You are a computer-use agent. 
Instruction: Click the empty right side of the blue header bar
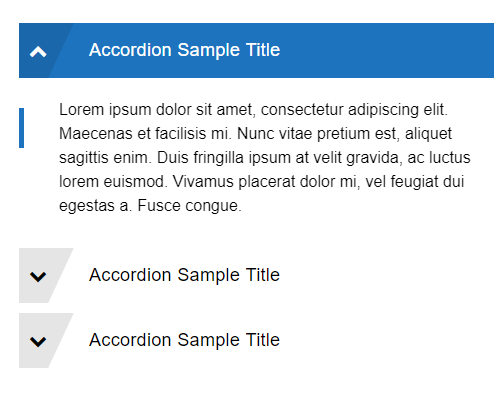coord(387,50)
